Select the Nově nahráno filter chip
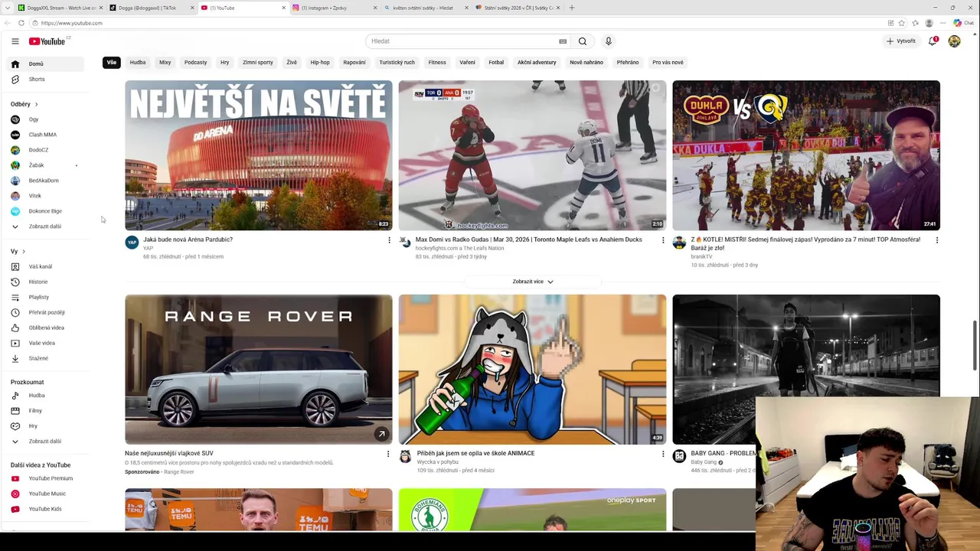The height and width of the screenshot is (551, 980). 586,62
